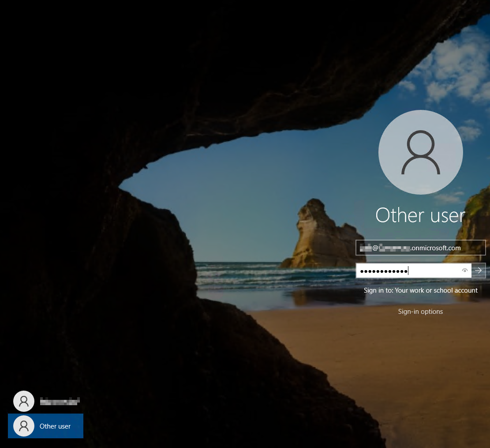Click the Other user label text
Image resolution: width=490 pixels, height=448 pixels.
point(55,426)
